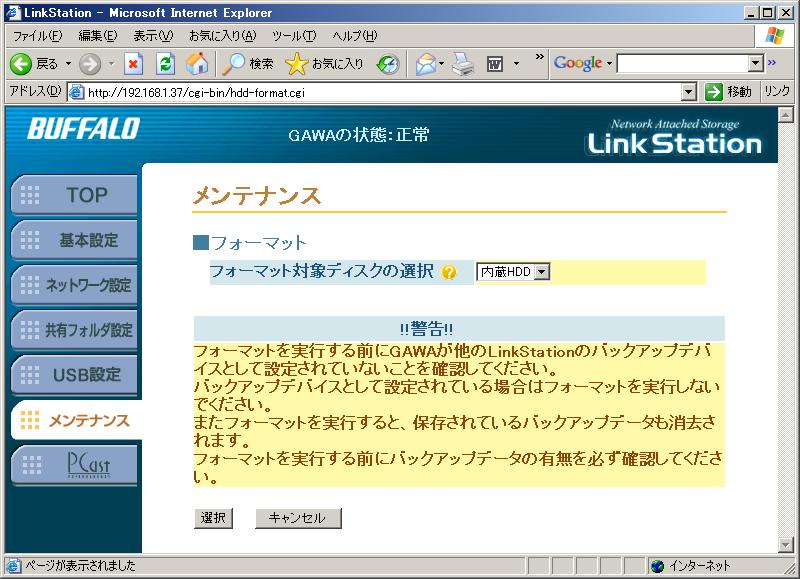This screenshot has height=579, width=800.
Task: Stop page loading with the red X icon
Action: pyautogui.click(x=133, y=64)
